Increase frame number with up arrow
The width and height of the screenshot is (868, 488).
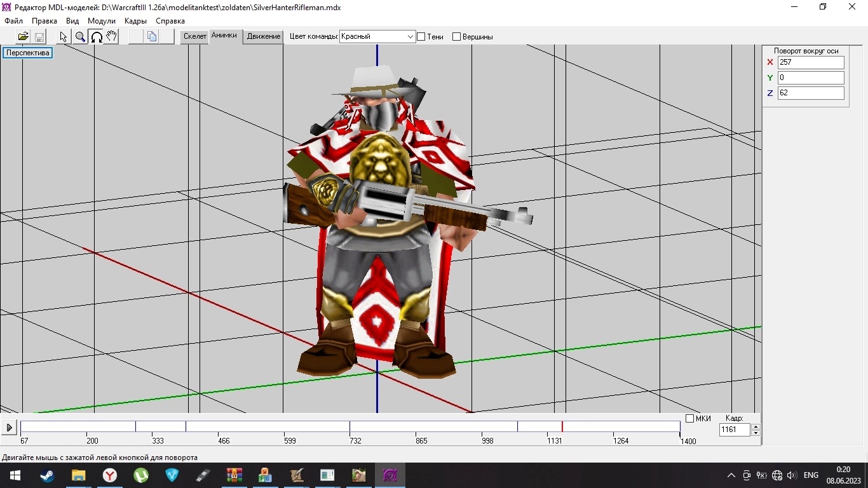pos(756,427)
